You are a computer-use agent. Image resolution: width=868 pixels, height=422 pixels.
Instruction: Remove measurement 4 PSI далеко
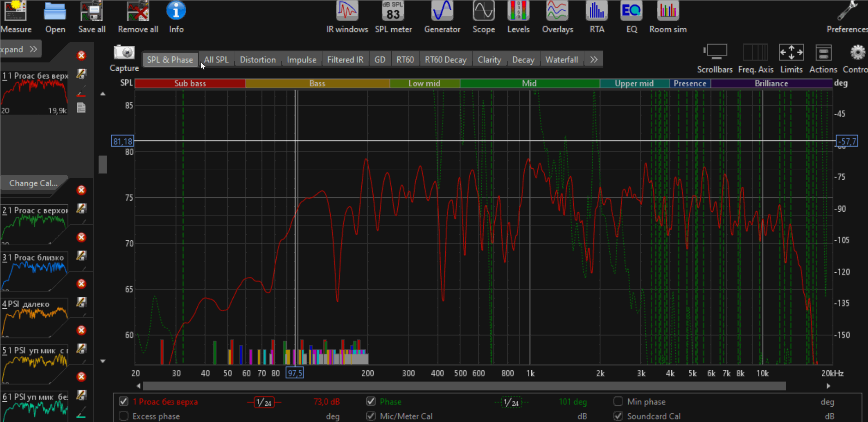pyautogui.click(x=81, y=283)
